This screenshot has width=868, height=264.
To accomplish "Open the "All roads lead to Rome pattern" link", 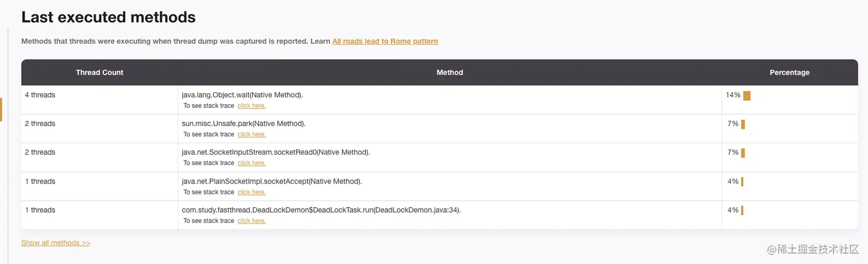I will pyautogui.click(x=385, y=41).
